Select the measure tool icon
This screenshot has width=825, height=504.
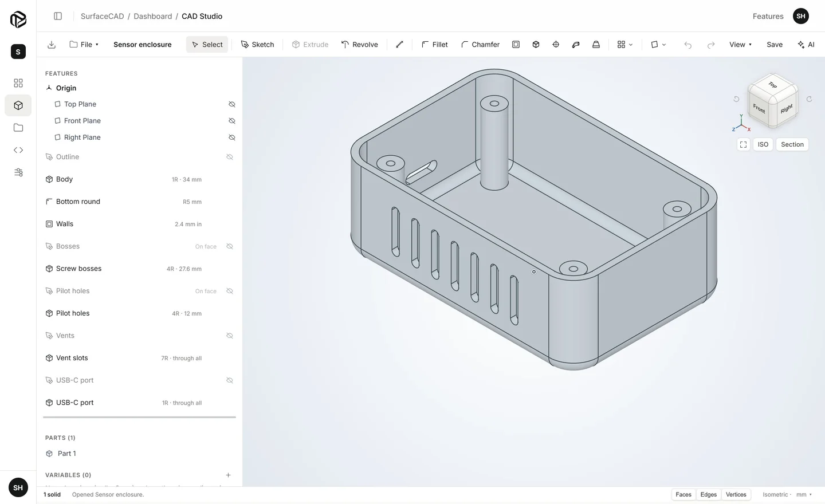pos(400,45)
